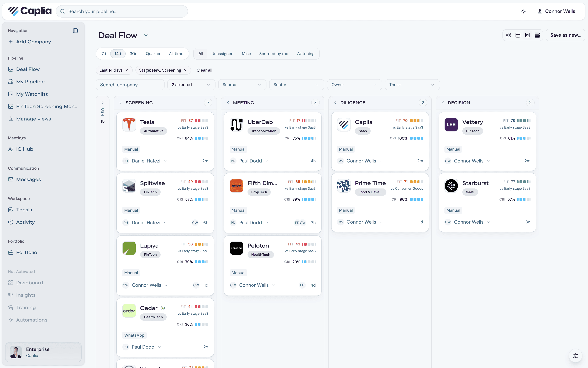The height and width of the screenshot is (368, 588).
Task: Click the Starburst company logo
Action: (x=451, y=186)
